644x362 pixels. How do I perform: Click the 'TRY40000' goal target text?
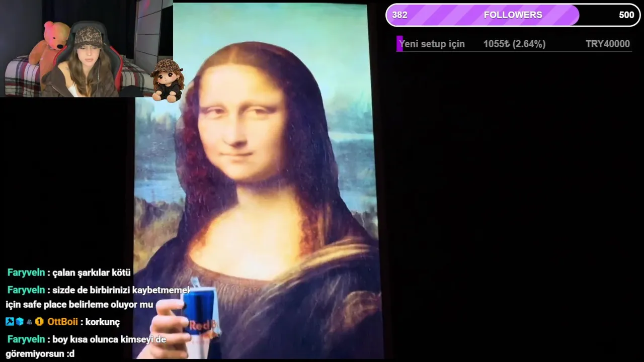(607, 44)
